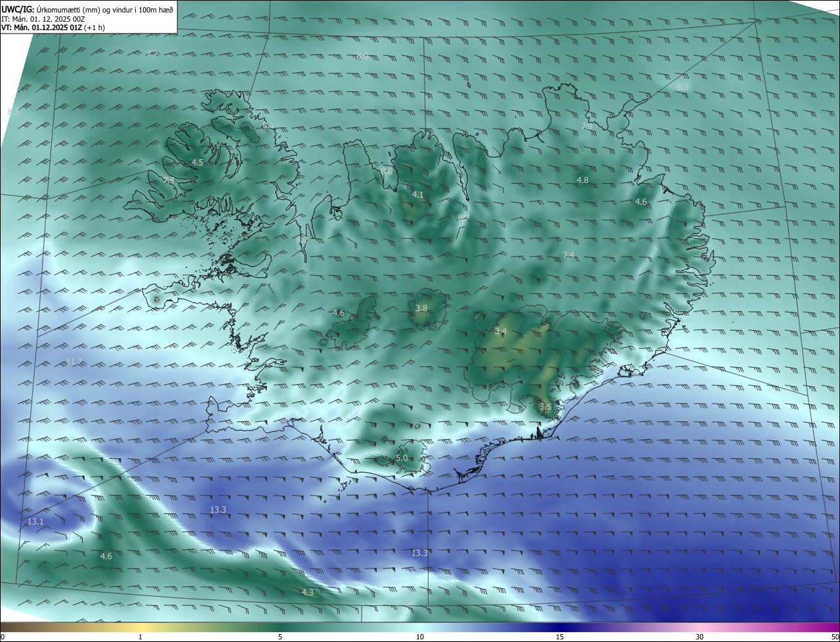Click the 5 tick on the colour scale
The image size is (840, 642).
tap(280, 637)
